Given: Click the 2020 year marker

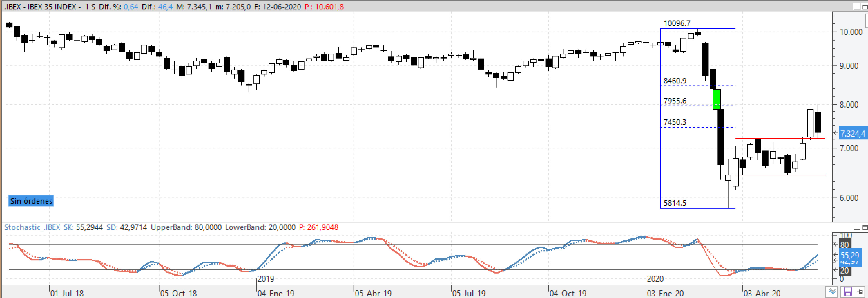Looking at the screenshot, I should coord(655,279).
